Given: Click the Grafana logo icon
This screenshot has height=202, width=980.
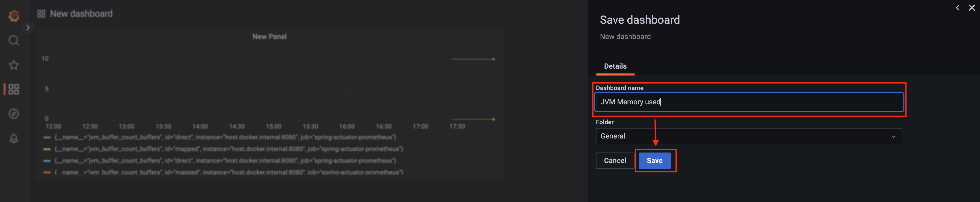Looking at the screenshot, I should 14,16.
